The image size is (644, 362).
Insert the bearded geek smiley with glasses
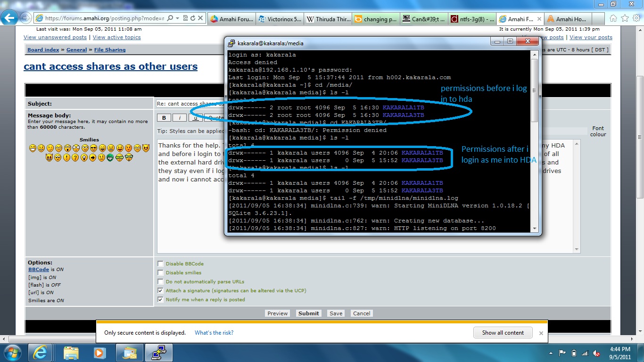(x=129, y=157)
